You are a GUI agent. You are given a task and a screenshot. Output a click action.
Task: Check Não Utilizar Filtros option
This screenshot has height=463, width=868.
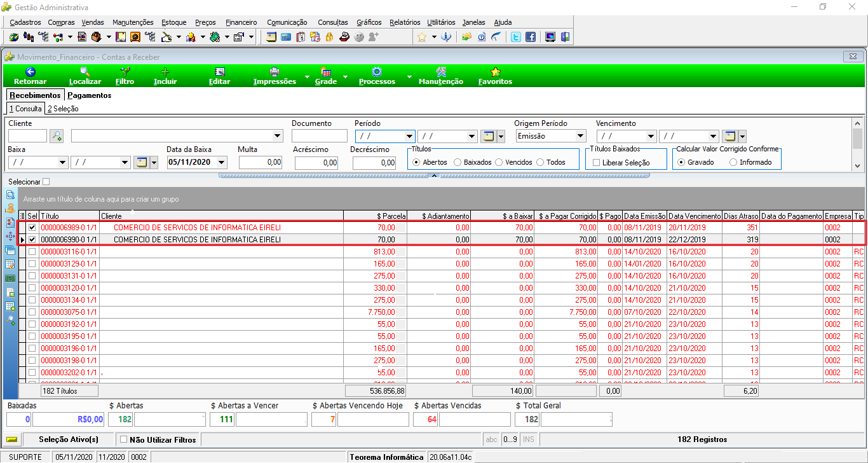pos(123,439)
